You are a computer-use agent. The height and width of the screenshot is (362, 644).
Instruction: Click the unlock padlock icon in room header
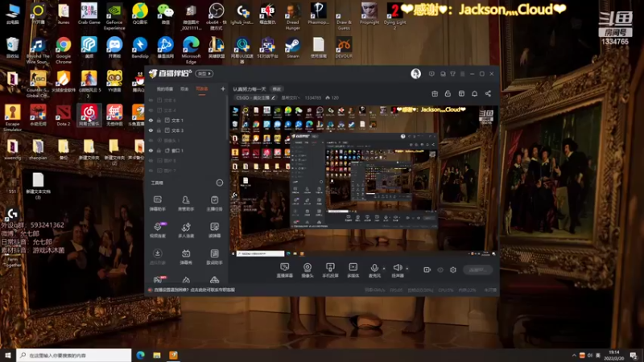click(x=448, y=93)
